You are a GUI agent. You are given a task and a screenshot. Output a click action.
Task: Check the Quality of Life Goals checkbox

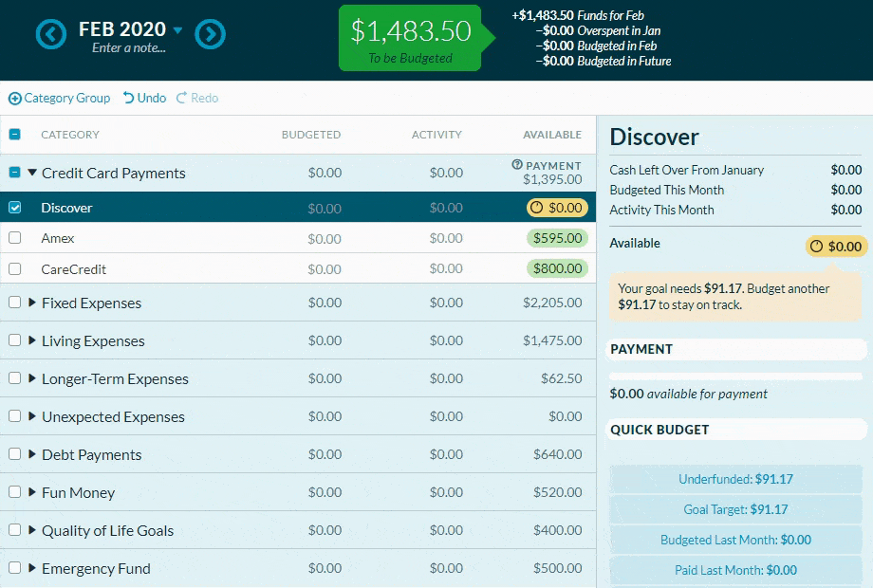pos(15,529)
